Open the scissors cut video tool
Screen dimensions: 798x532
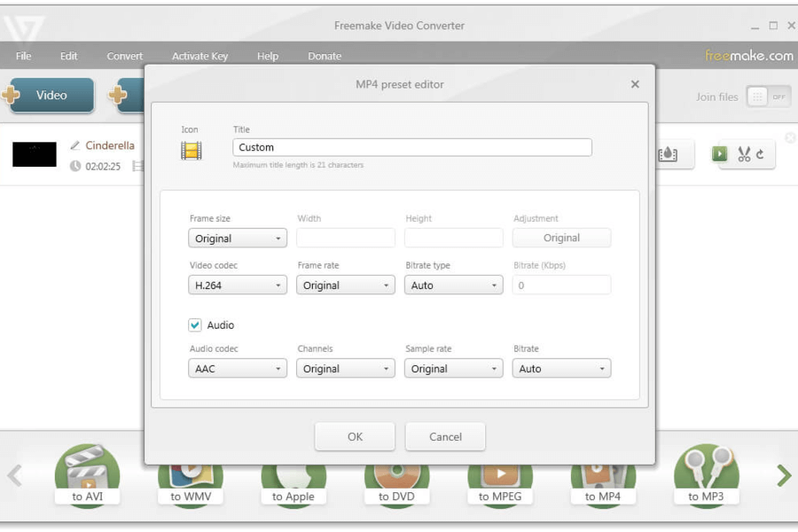[x=744, y=153]
